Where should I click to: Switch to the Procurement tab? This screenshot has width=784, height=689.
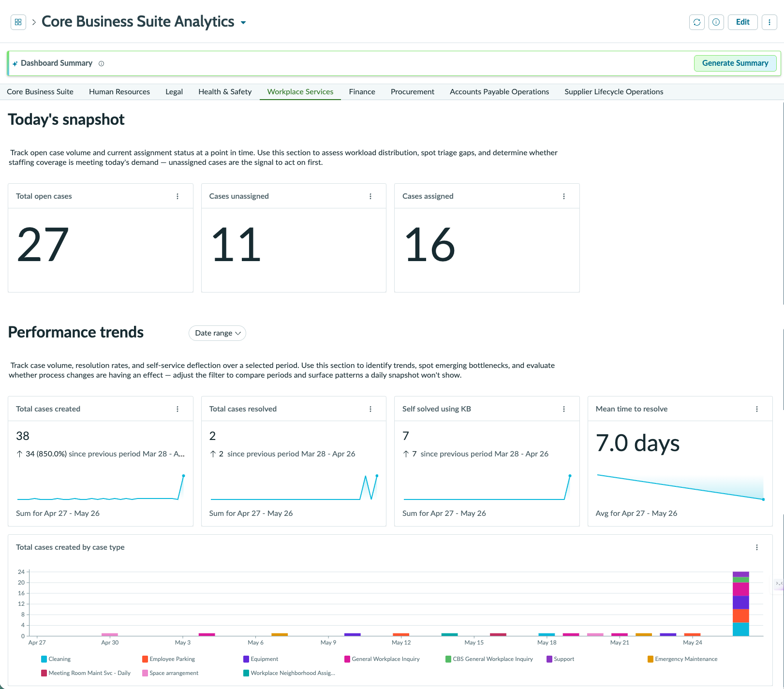point(413,92)
